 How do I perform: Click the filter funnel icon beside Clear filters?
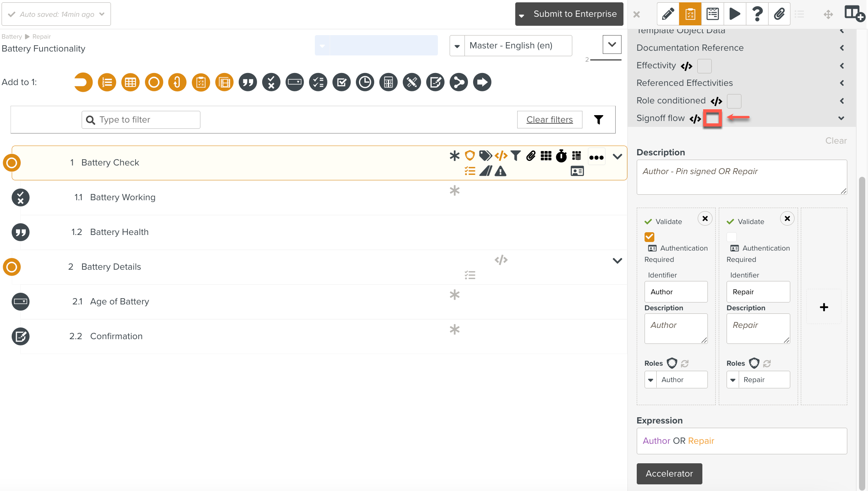tap(598, 120)
